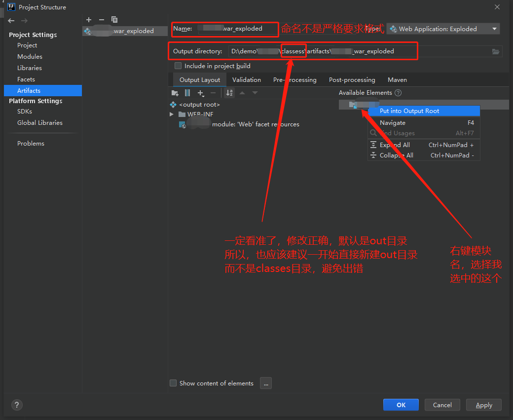The width and height of the screenshot is (513, 420).
Task: Move selected element down
Action: click(x=255, y=93)
